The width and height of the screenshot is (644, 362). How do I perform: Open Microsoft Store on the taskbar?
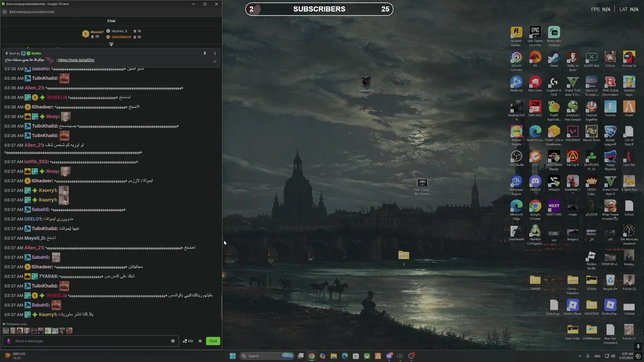356,356
